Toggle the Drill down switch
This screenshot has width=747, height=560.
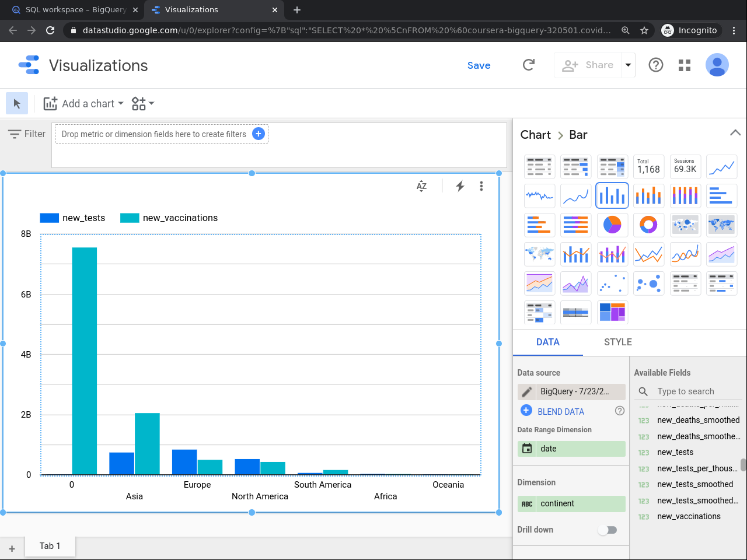tap(608, 530)
